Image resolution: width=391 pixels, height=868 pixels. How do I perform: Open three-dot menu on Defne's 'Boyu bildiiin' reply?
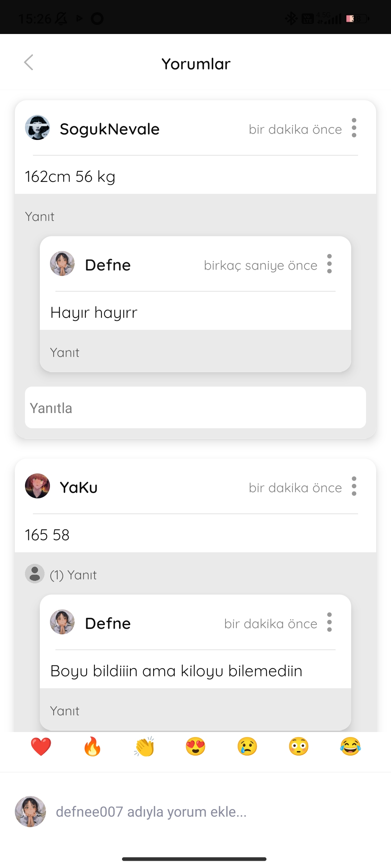coord(329,622)
